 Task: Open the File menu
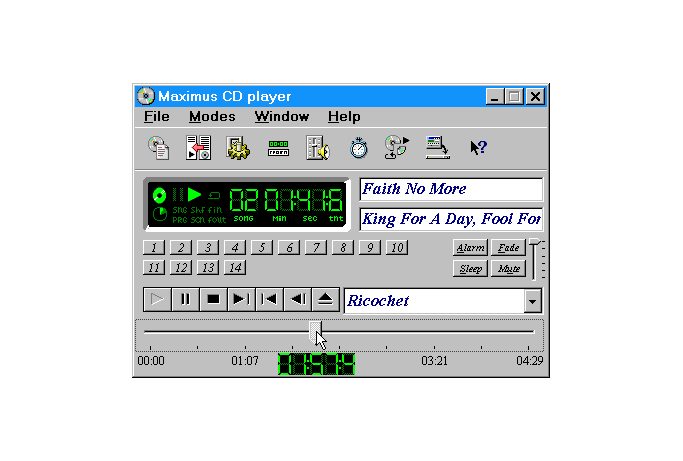tap(157, 117)
